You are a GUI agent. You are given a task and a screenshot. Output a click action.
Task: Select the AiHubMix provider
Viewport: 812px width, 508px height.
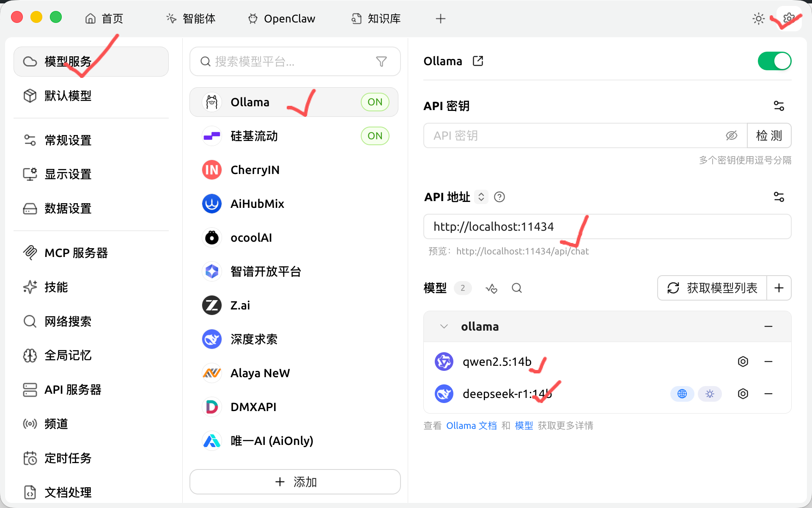click(x=294, y=204)
